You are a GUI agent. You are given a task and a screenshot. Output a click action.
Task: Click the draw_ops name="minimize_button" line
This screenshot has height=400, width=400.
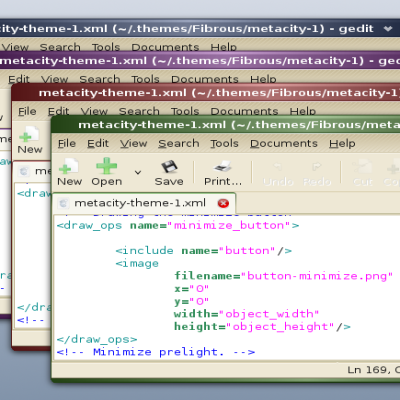[x=178, y=226]
